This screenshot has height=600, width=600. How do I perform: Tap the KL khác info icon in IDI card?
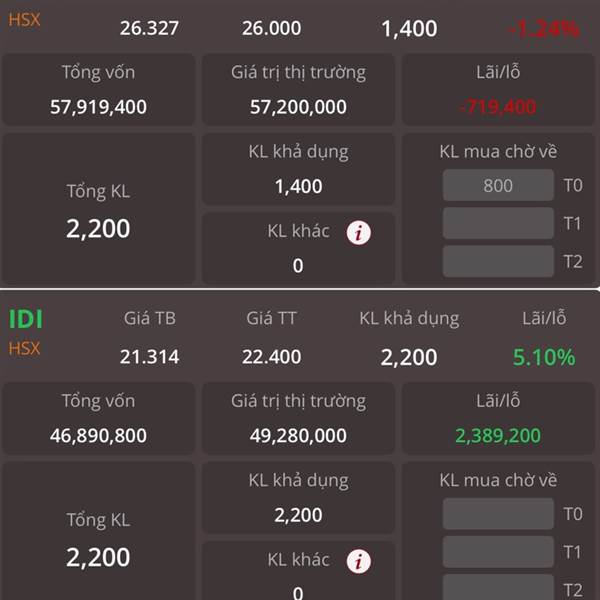(359, 561)
